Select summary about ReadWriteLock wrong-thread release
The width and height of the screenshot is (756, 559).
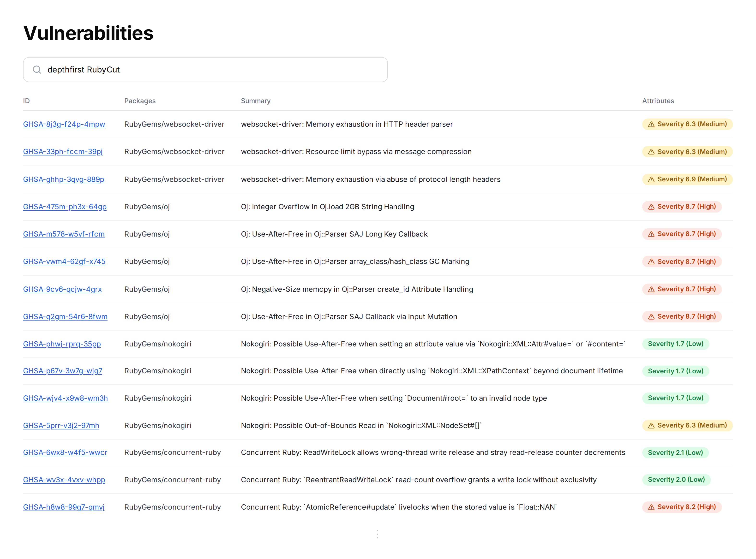(x=433, y=453)
